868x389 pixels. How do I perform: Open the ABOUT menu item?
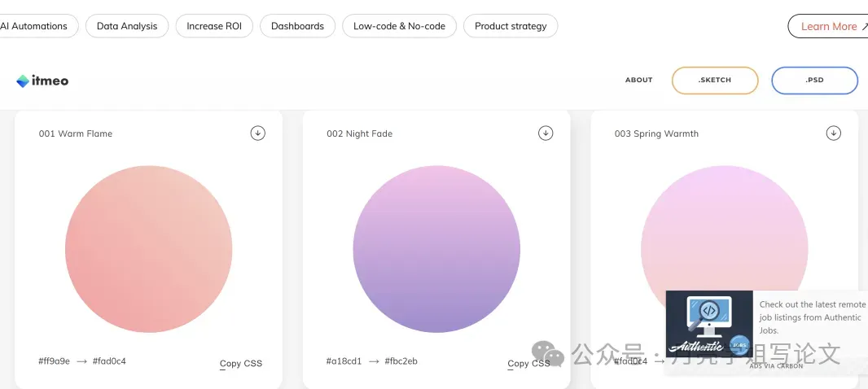tap(638, 80)
